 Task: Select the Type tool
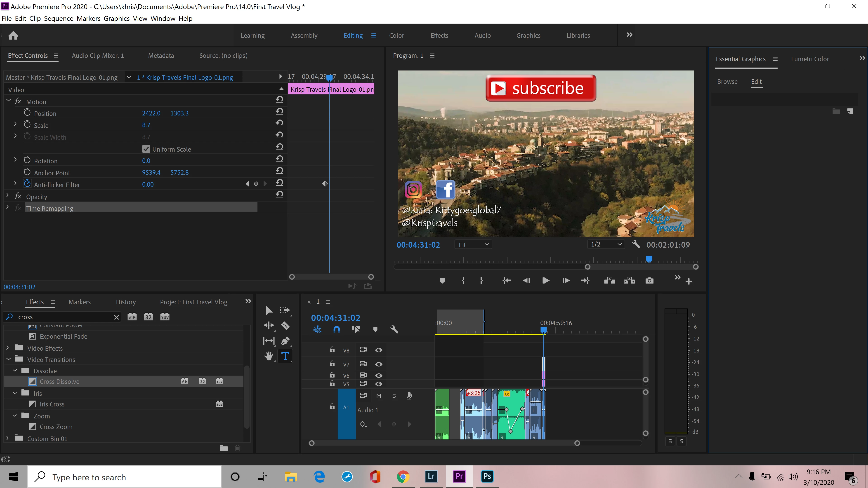(285, 356)
